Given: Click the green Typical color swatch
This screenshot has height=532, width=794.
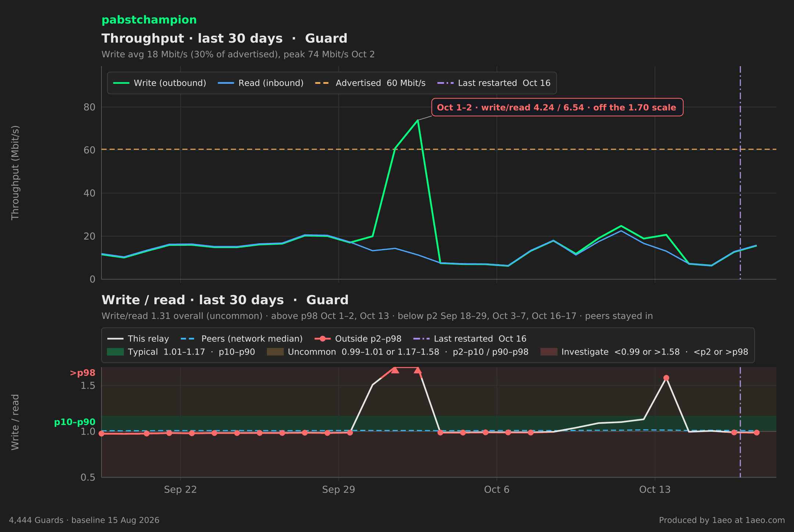Looking at the screenshot, I should (115, 352).
